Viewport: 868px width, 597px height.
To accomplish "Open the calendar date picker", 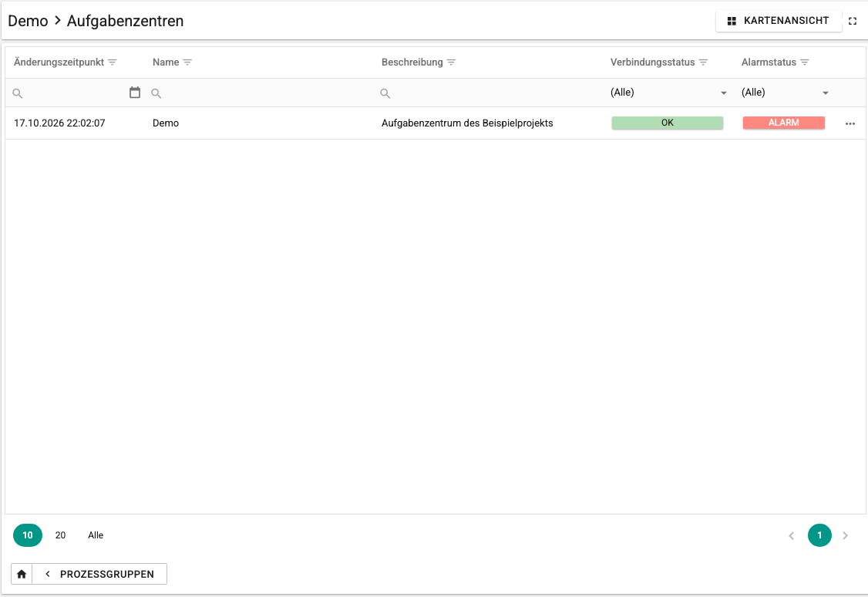I will pyautogui.click(x=135, y=93).
